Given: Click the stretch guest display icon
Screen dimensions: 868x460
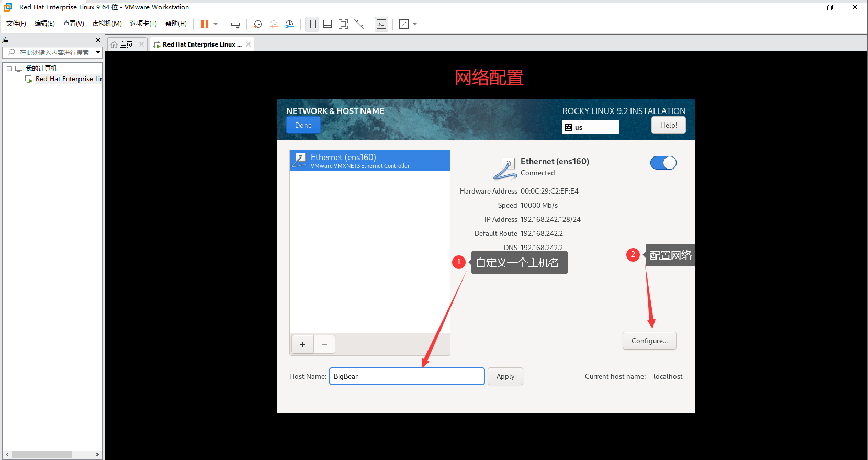Looking at the screenshot, I should pos(404,24).
